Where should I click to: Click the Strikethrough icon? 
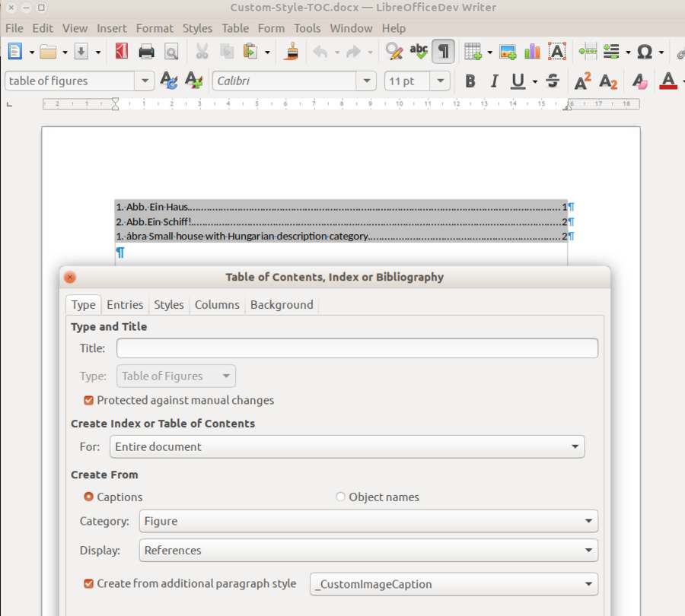tap(553, 81)
